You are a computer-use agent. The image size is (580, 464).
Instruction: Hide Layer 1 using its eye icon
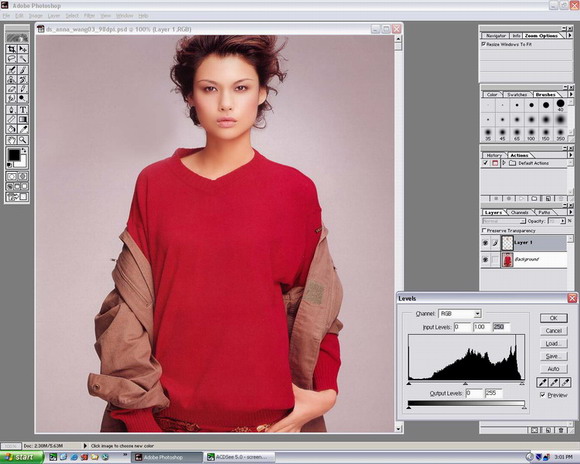click(485, 243)
